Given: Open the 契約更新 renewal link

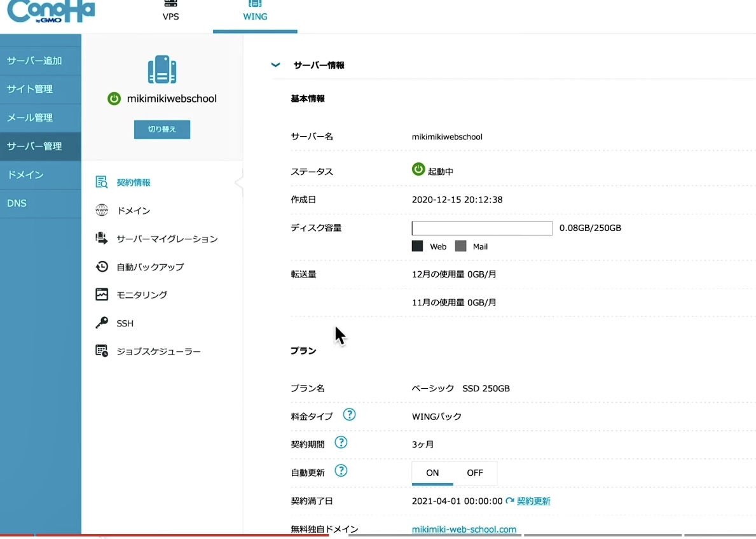Looking at the screenshot, I should pyautogui.click(x=533, y=501).
